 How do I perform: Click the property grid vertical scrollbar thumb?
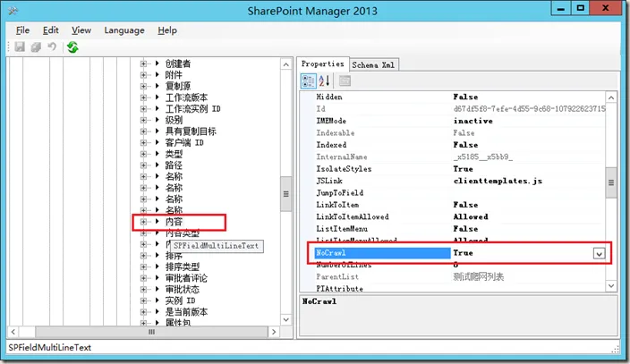click(611, 182)
